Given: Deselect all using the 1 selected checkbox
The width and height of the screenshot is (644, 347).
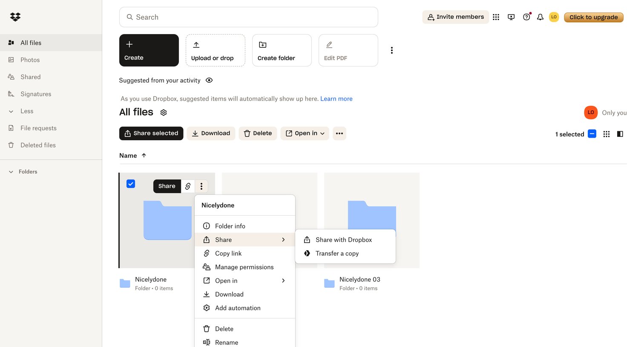Looking at the screenshot, I should coord(592,134).
